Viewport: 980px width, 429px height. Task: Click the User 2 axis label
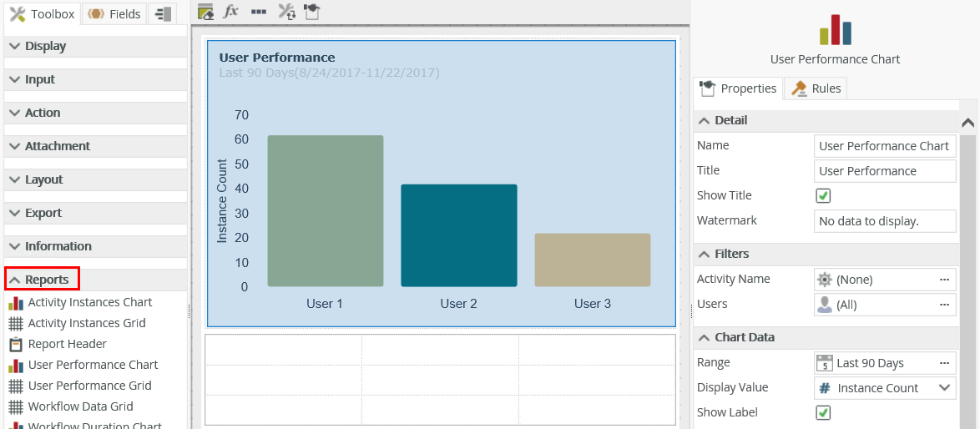point(459,304)
